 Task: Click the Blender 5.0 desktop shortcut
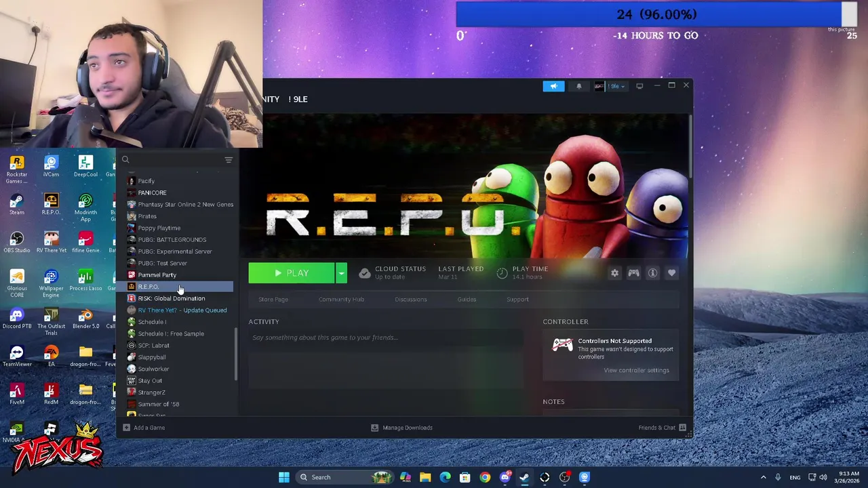(x=85, y=318)
